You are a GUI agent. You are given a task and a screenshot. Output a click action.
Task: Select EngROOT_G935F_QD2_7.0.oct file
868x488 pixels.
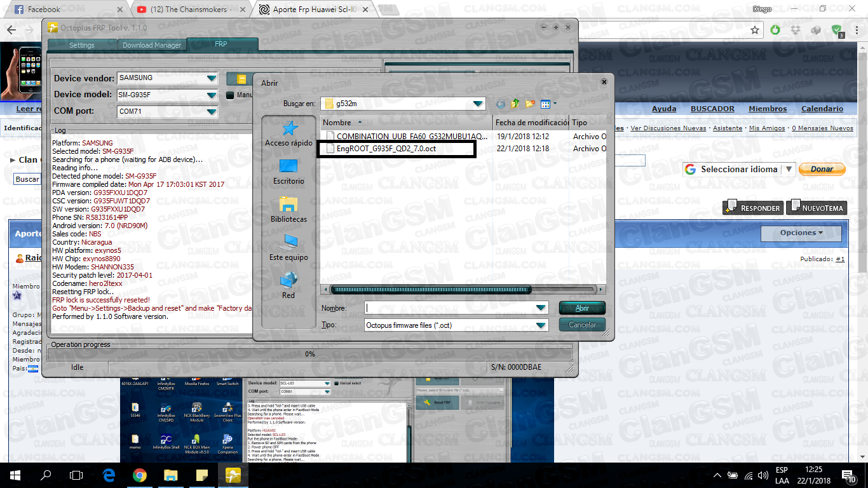coord(381,149)
